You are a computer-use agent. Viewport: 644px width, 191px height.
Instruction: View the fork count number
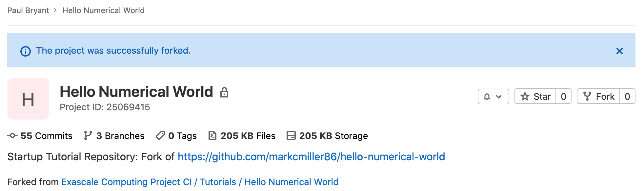point(627,96)
